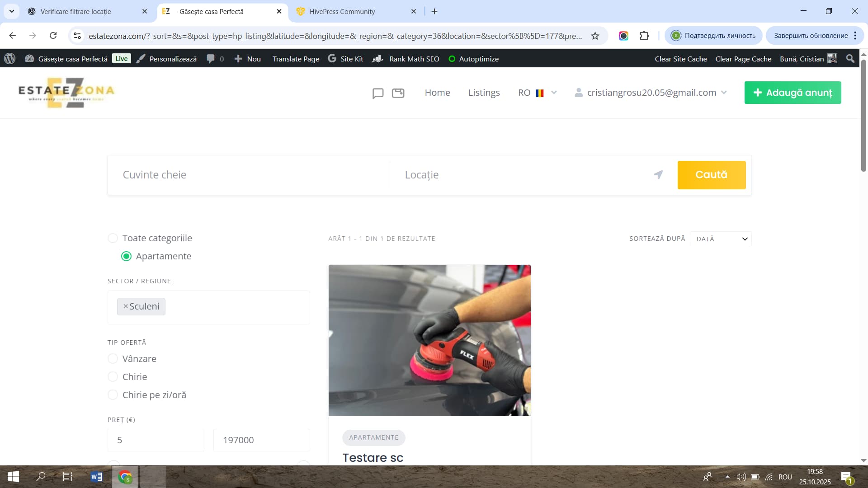This screenshot has height=488, width=868.
Task: Switch to the HivePress Community tab
Action: point(342,11)
